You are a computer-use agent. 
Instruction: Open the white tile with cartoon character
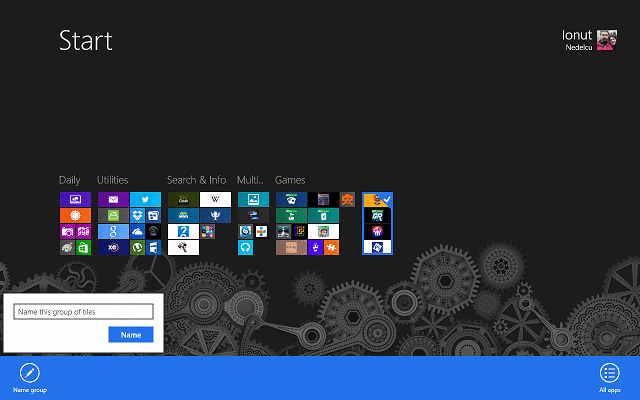pyautogui.click(x=323, y=231)
